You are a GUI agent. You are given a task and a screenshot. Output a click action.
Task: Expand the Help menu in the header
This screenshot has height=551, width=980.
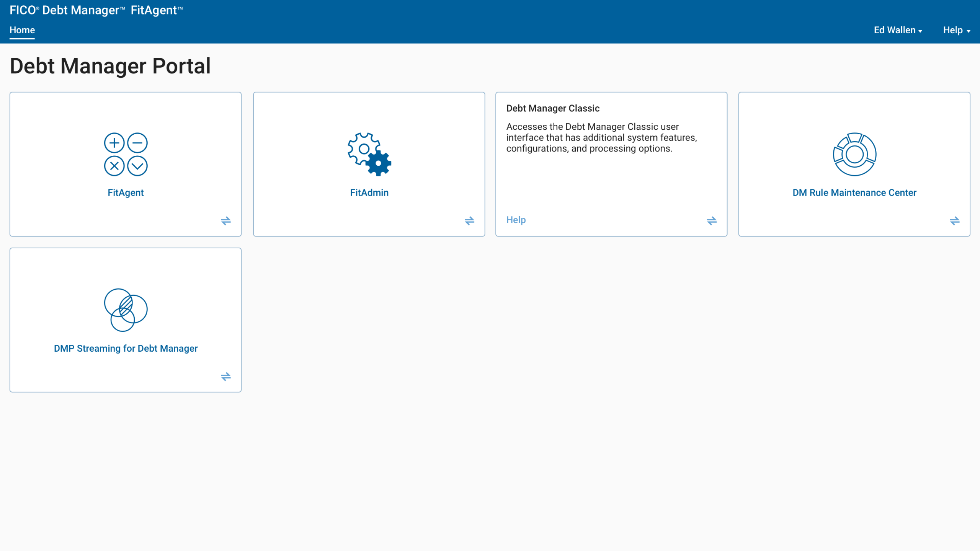[x=956, y=30]
